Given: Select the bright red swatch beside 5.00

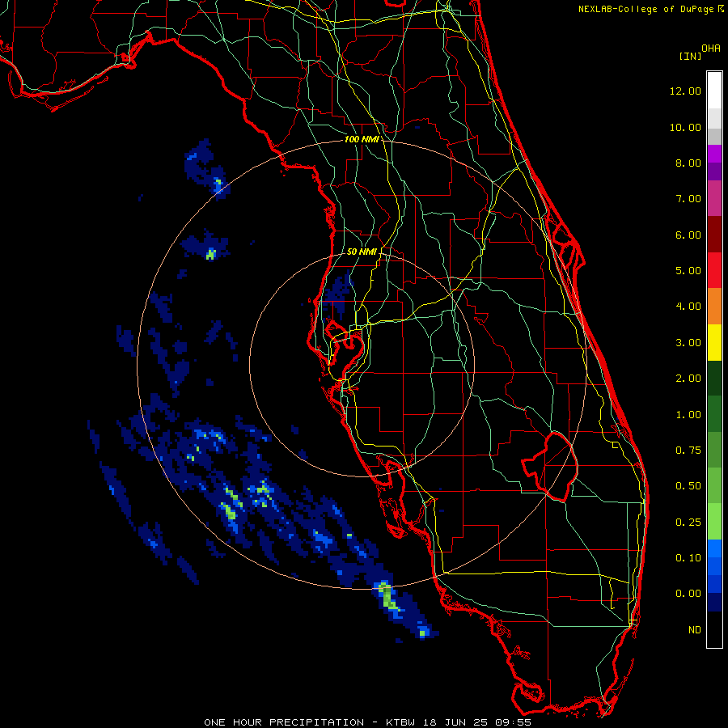Looking at the screenshot, I should pyautogui.click(x=714, y=270).
